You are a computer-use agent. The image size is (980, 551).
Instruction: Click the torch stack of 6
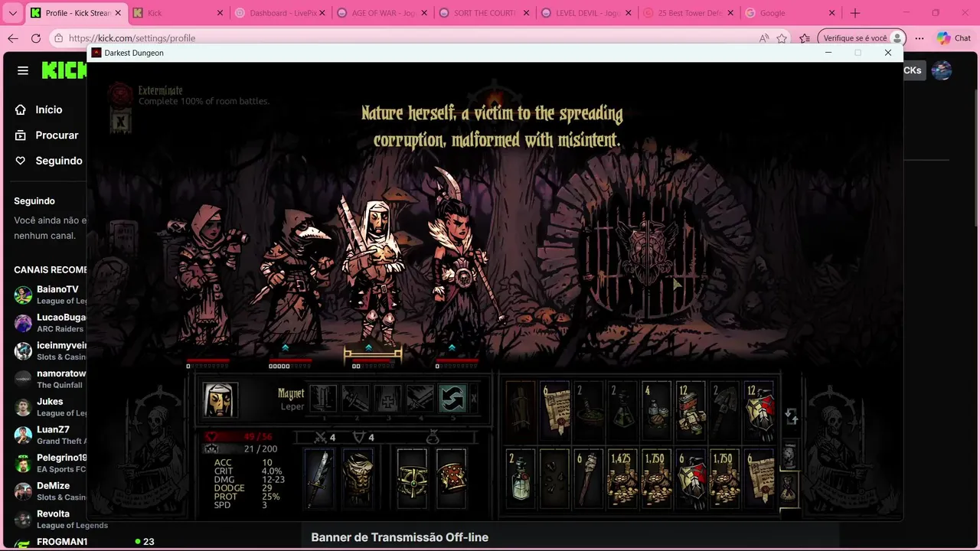point(590,479)
